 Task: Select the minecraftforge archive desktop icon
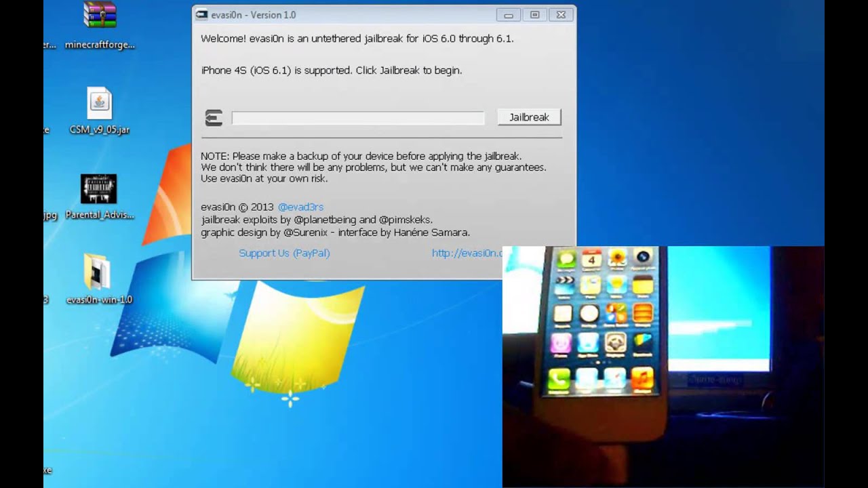click(x=100, y=25)
